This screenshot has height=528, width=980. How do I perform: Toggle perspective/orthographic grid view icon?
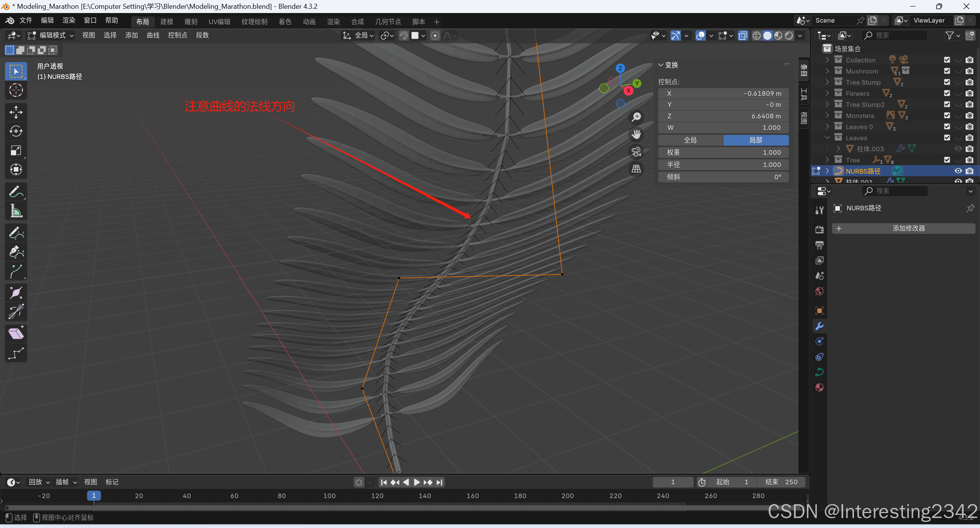pos(636,169)
